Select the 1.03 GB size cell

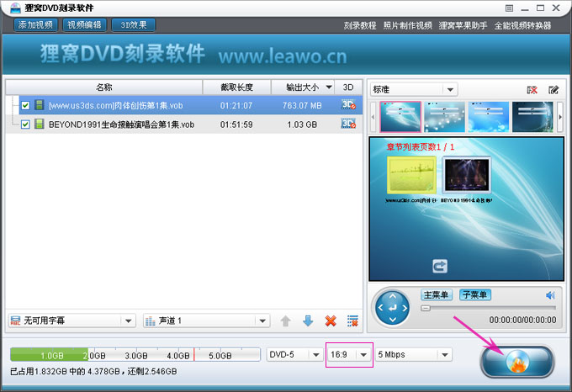pyautogui.click(x=302, y=124)
